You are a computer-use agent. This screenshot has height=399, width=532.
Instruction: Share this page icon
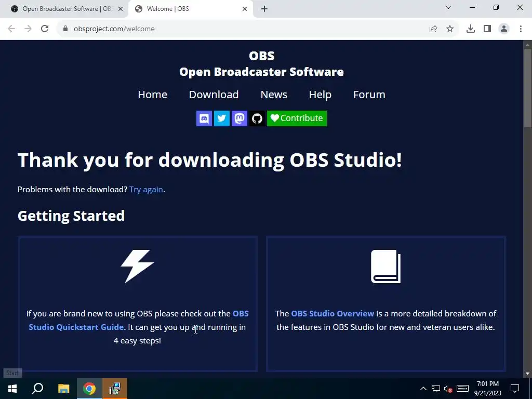click(433, 29)
